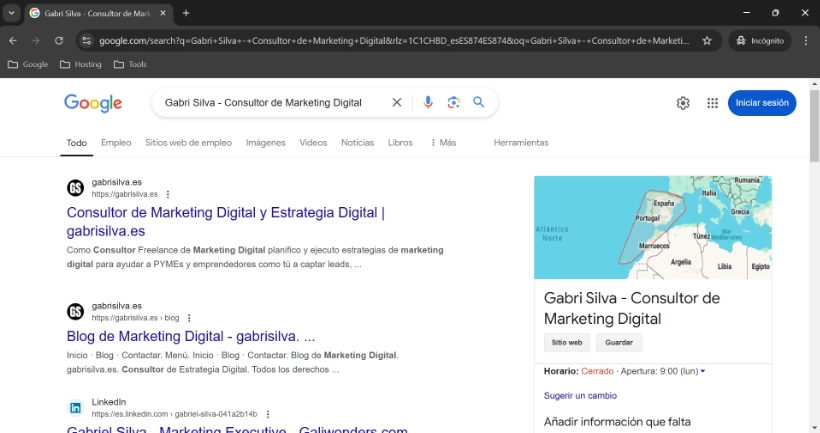Clear the search query with X
Screen dimensions: 820x433
(x=397, y=102)
